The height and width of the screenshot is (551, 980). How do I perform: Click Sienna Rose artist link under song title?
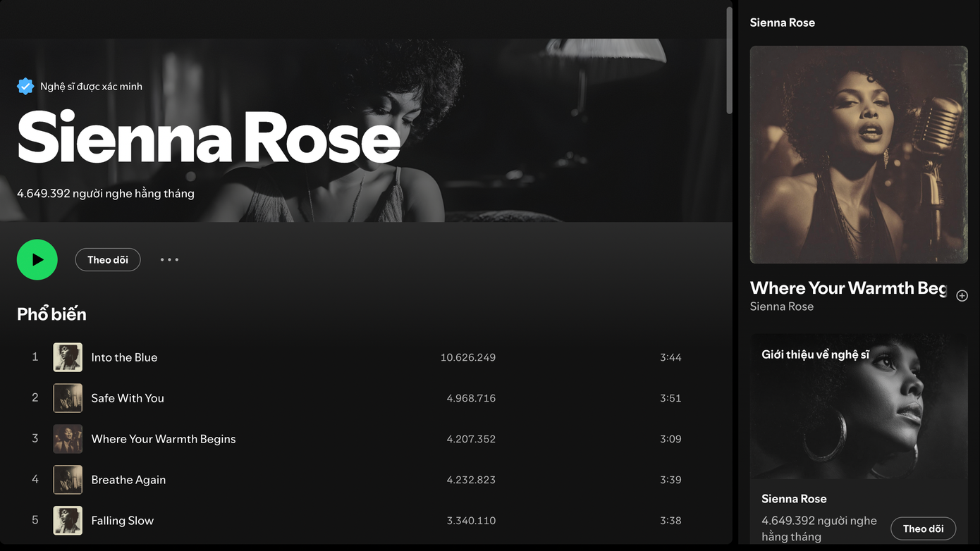[x=781, y=307]
